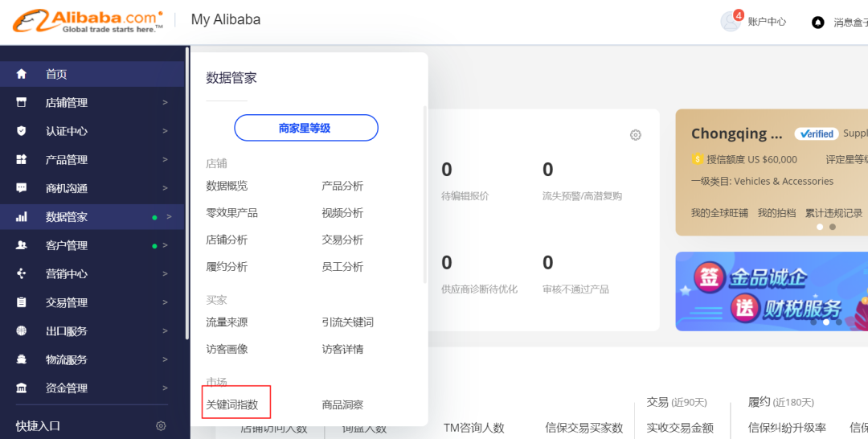This screenshot has width=868, height=439.
Task: Open 访客画像 under 买家
Action: tap(227, 349)
